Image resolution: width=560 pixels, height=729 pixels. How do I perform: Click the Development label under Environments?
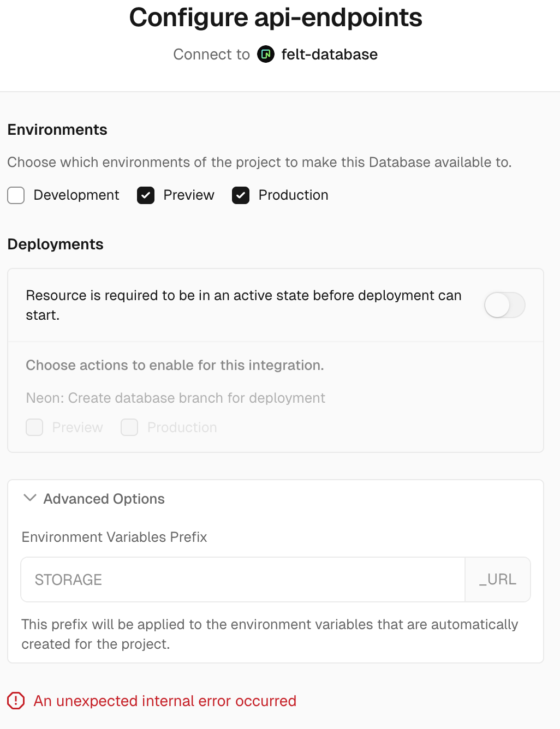76,195
